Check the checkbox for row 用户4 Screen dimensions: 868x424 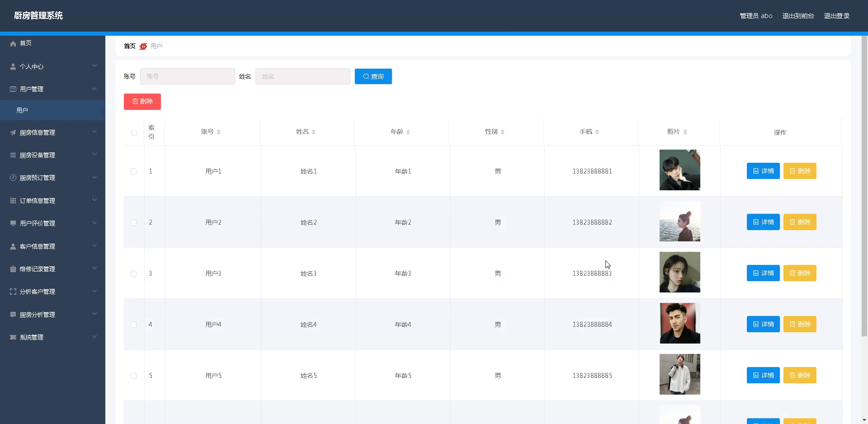point(133,325)
